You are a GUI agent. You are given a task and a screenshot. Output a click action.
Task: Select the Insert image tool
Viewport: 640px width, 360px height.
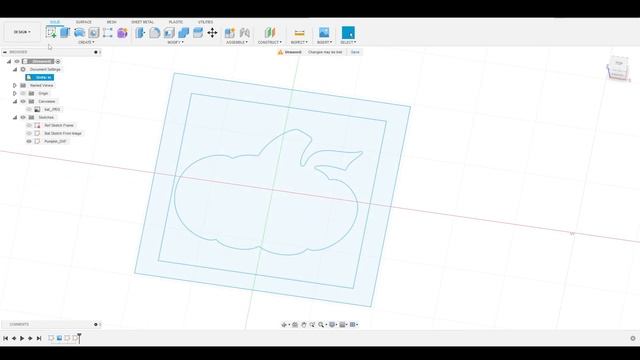pos(324,33)
